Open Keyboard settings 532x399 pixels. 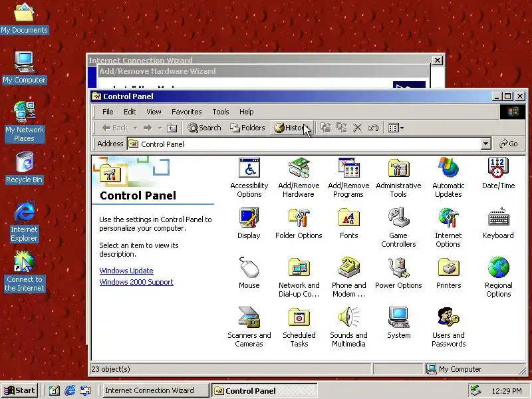click(x=498, y=223)
